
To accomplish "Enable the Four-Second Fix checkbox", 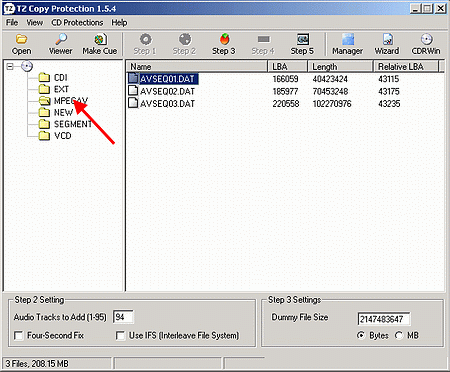I will coord(19,336).
